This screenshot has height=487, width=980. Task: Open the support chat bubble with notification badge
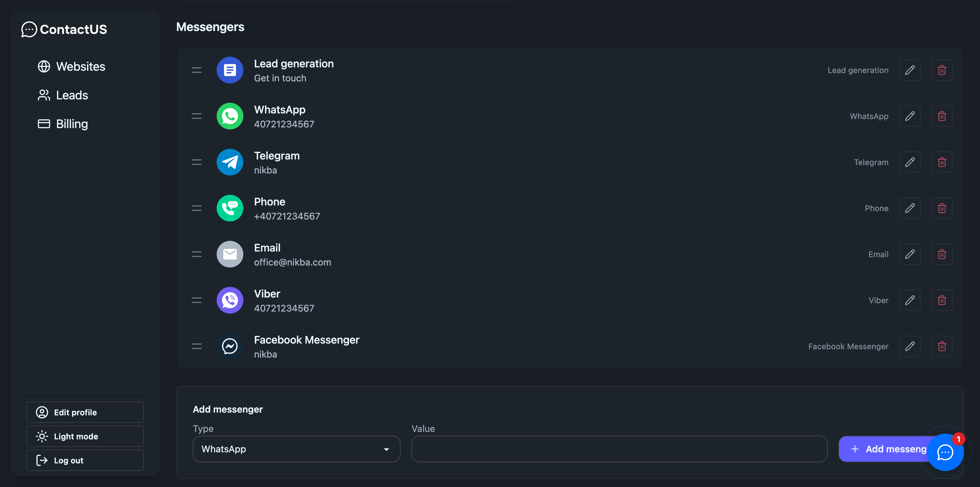click(945, 453)
